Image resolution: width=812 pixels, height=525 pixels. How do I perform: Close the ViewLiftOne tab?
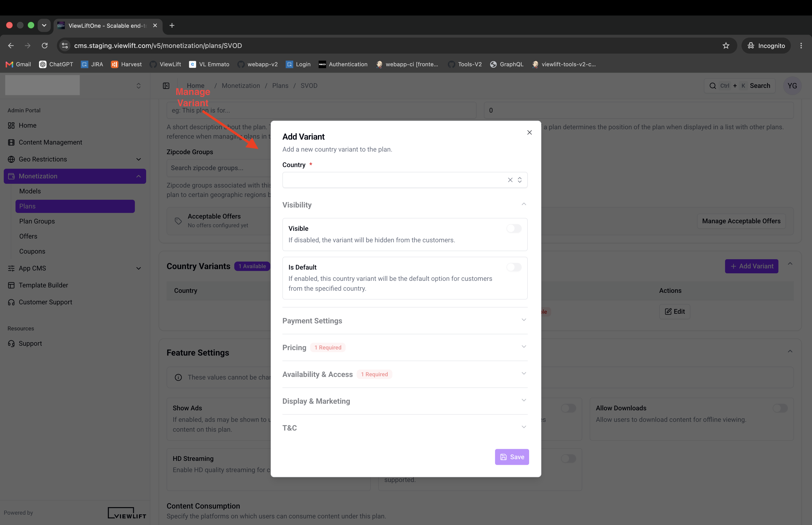pyautogui.click(x=155, y=26)
